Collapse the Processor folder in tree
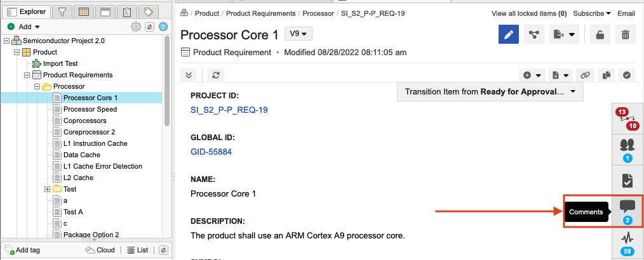The width and height of the screenshot is (644, 260). tap(37, 86)
